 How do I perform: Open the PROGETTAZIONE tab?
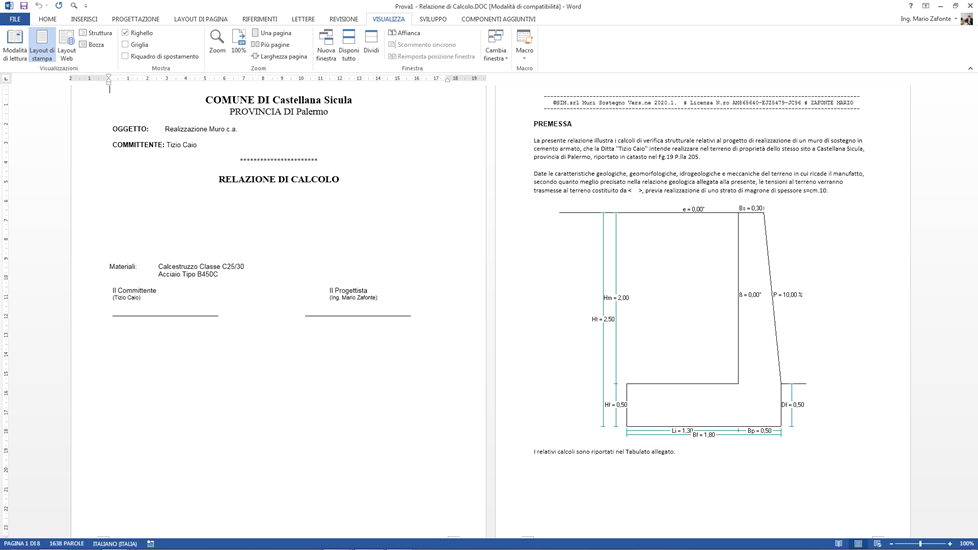(135, 19)
